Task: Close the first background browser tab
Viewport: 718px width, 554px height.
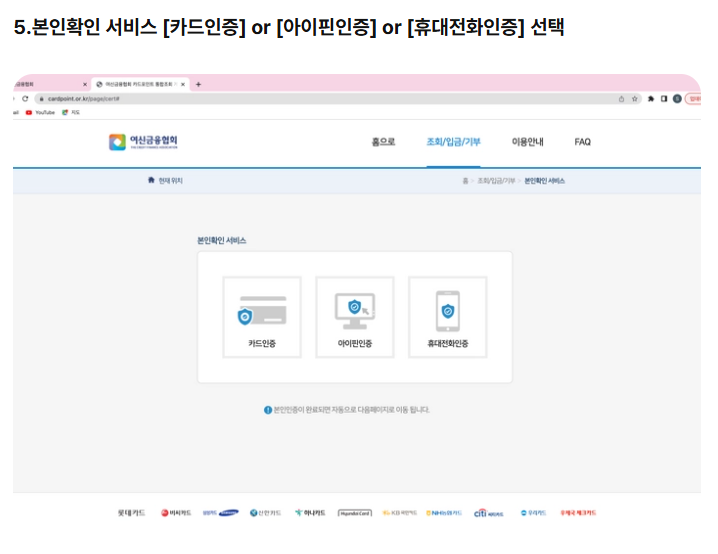Action: (x=85, y=84)
